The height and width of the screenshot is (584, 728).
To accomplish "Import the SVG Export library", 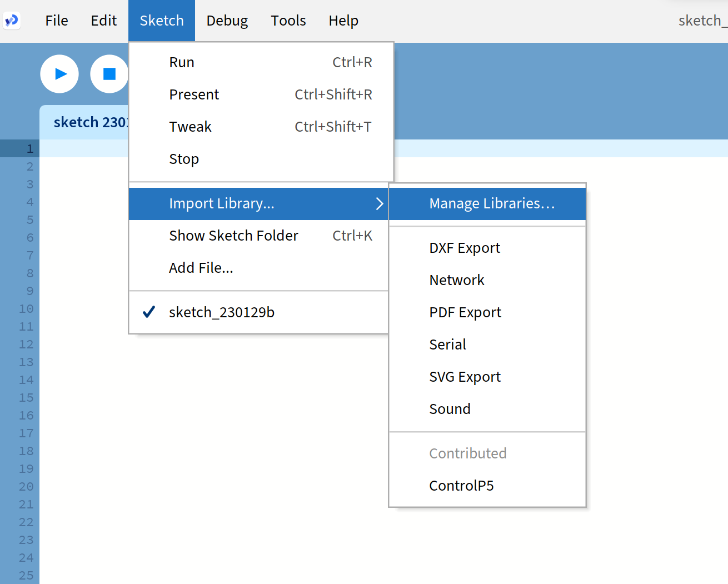I will tap(465, 377).
